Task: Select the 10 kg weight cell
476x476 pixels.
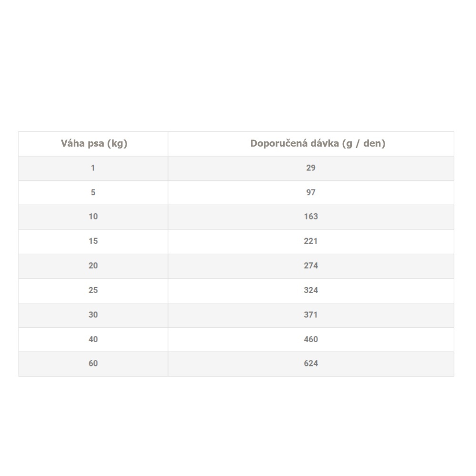Action: tap(93, 217)
